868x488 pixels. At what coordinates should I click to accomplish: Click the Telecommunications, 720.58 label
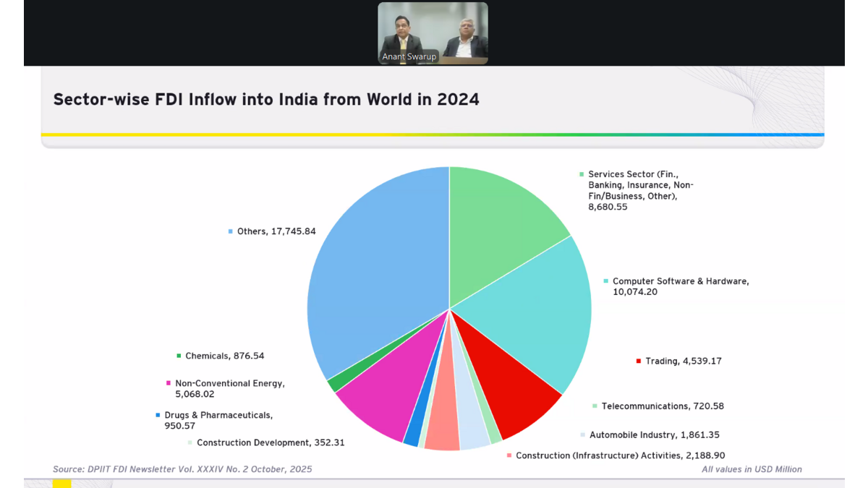662,406
